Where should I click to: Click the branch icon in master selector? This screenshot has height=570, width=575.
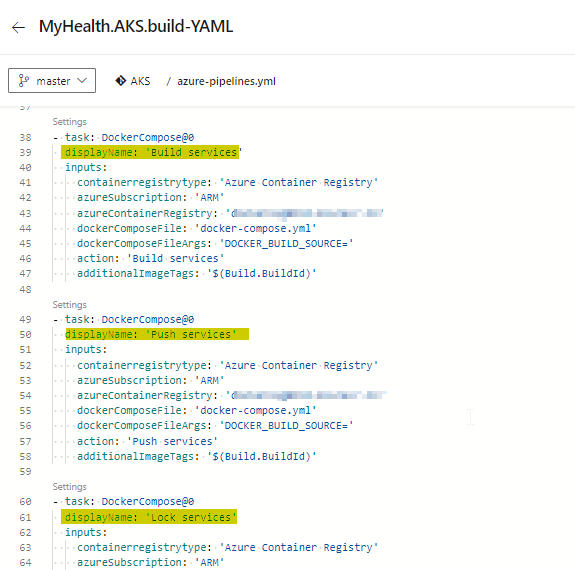(23, 80)
